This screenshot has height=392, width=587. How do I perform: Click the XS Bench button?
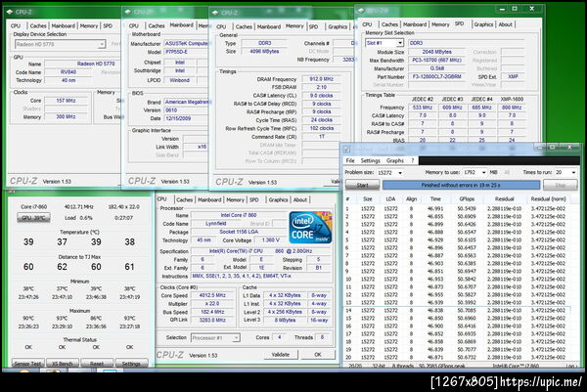tap(63, 363)
